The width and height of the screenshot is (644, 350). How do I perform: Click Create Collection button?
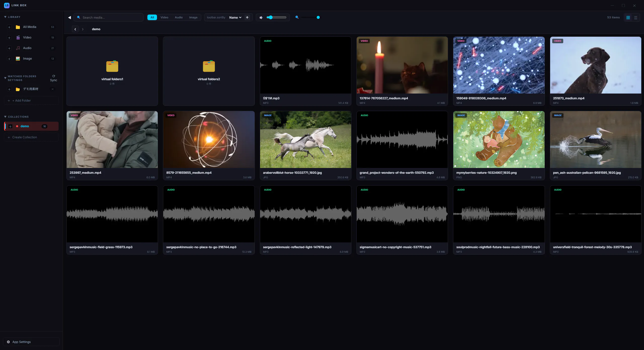pos(31,137)
